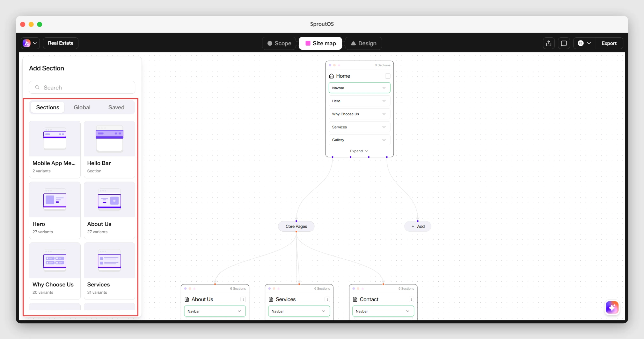
Task: Click the share icon in the top toolbar
Action: tap(548, 43)
